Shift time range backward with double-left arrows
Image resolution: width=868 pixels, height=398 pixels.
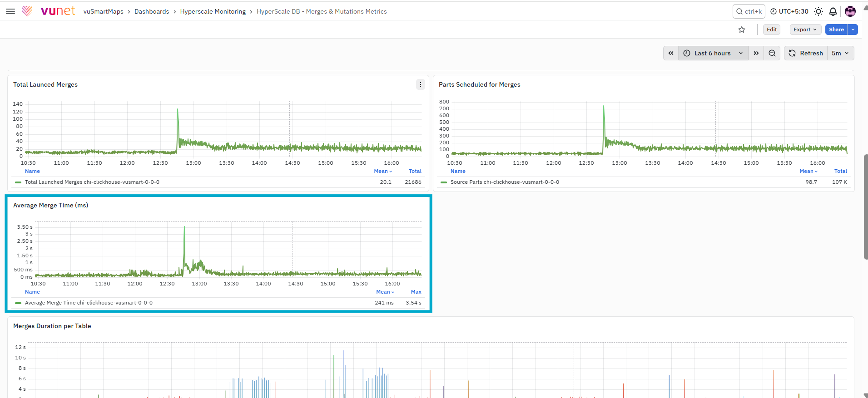pos(671,53)
